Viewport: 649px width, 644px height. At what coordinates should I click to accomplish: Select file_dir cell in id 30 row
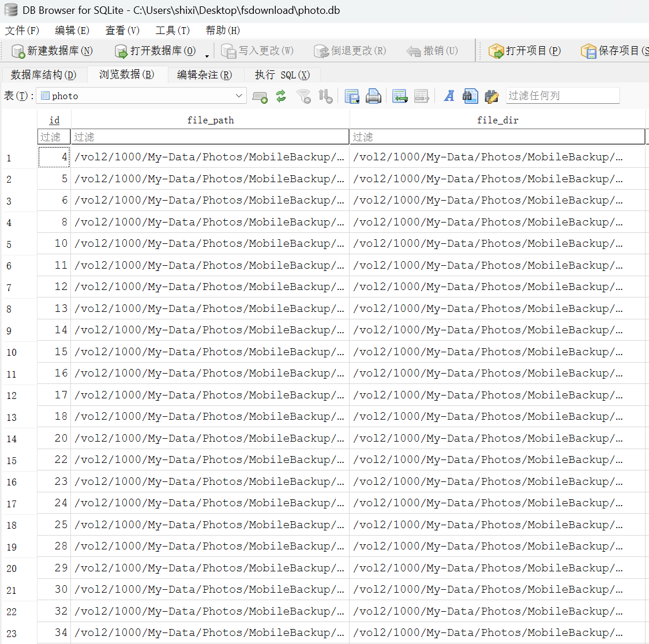pos(497,589)
